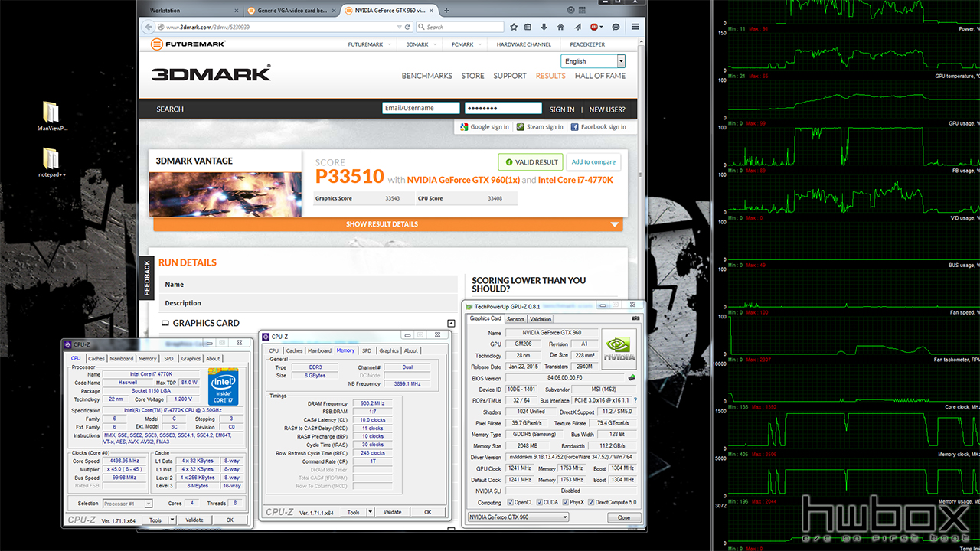Expand SHOW RESULT DETAILS bar

coord(388,224)
